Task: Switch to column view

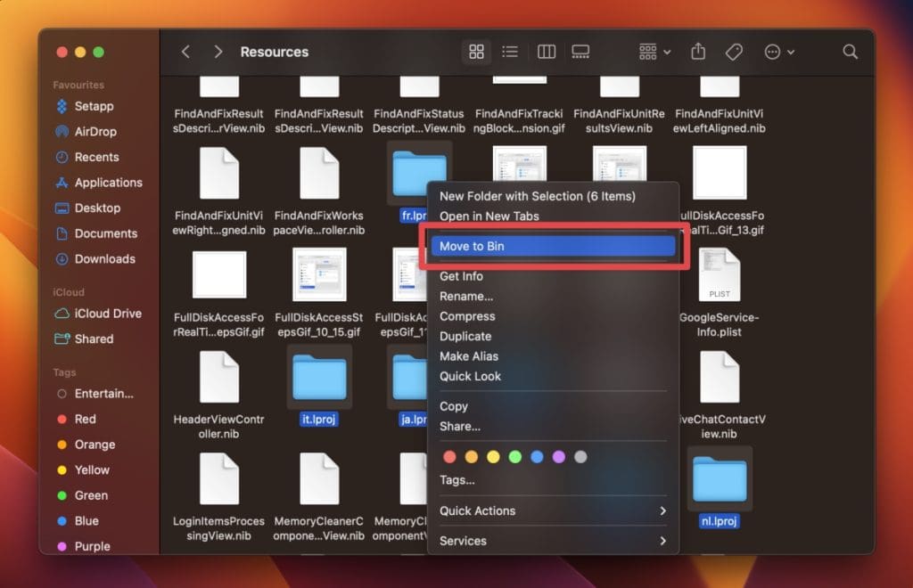Action: [547, 52]
